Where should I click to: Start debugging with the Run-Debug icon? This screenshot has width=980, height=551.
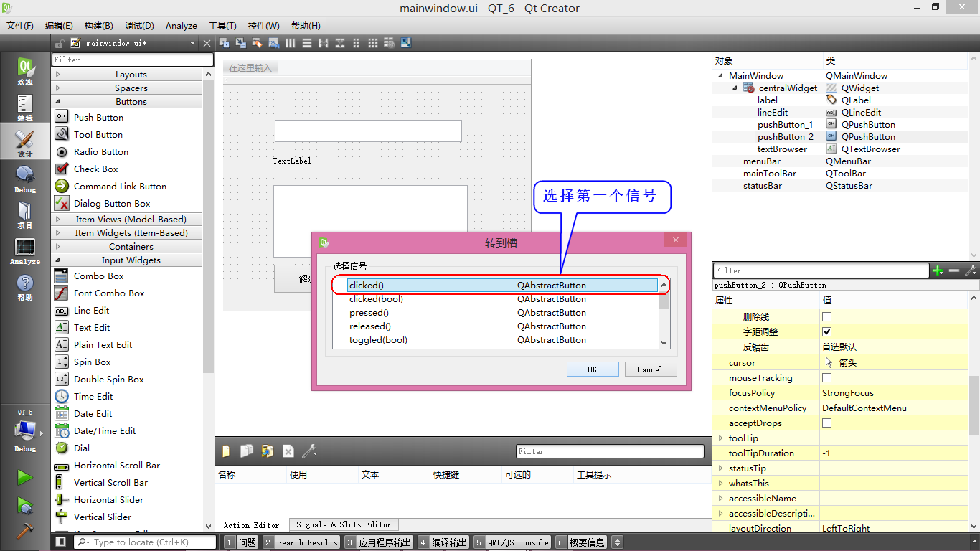click(24, 505)
